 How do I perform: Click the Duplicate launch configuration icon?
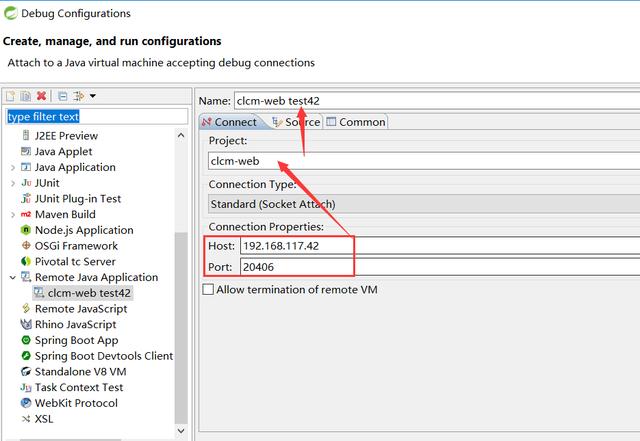click(26, 96)
